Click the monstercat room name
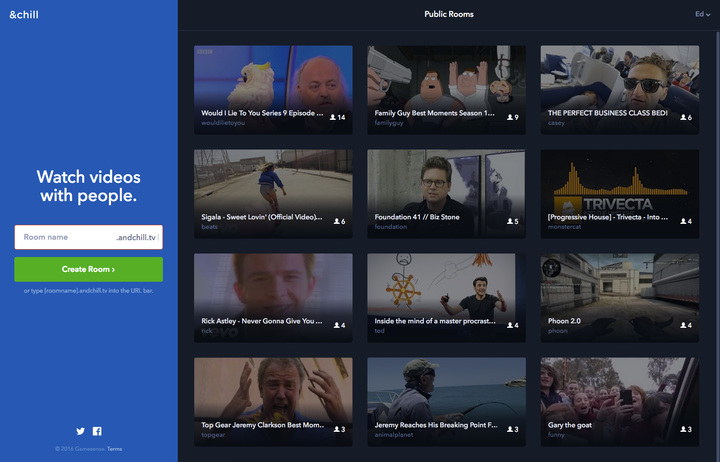 (x=564, y=227)
